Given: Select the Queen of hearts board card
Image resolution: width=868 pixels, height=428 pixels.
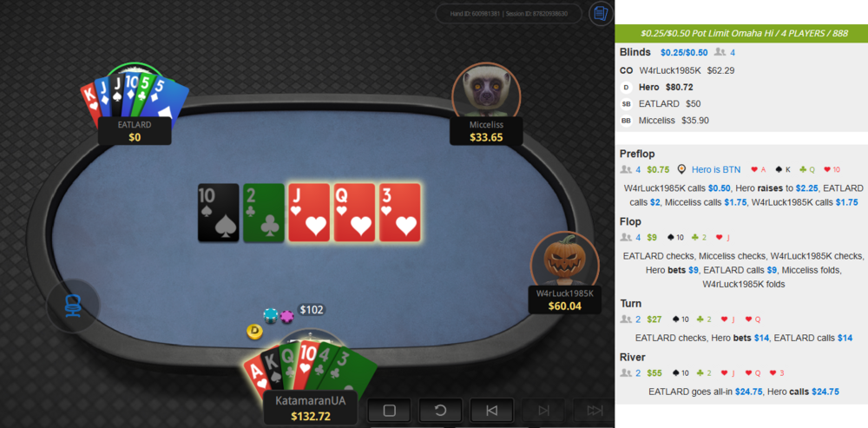Looking at the screenshot, I should pos(354,213).
